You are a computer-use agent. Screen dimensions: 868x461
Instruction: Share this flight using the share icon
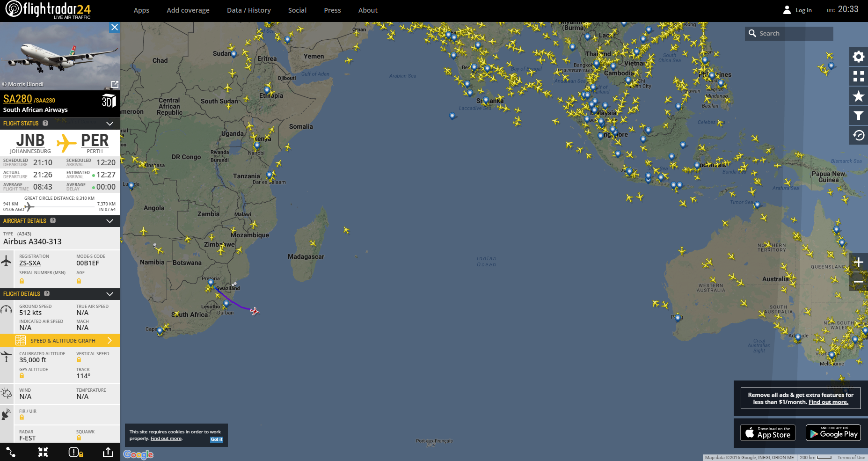point(108,452)
